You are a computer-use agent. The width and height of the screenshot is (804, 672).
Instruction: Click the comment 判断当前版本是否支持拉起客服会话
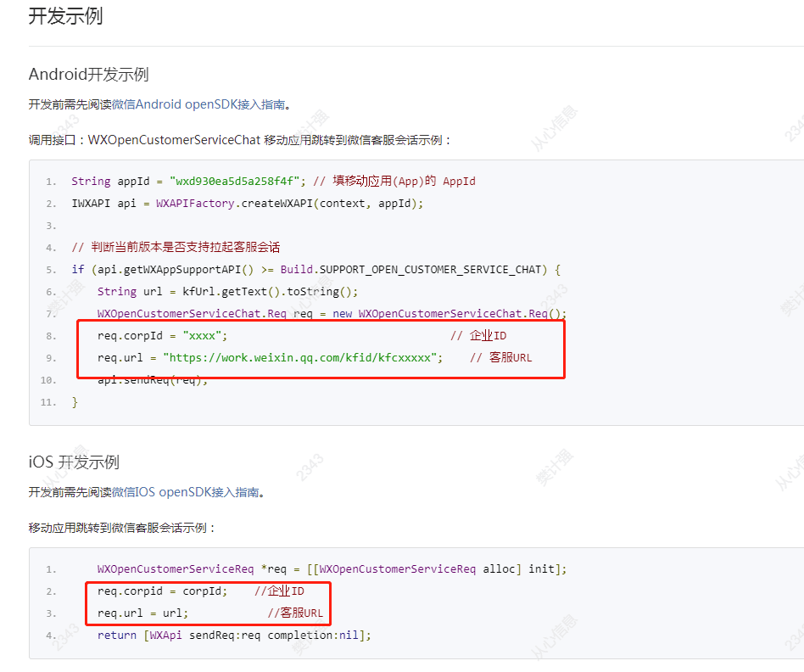(176, 247)
